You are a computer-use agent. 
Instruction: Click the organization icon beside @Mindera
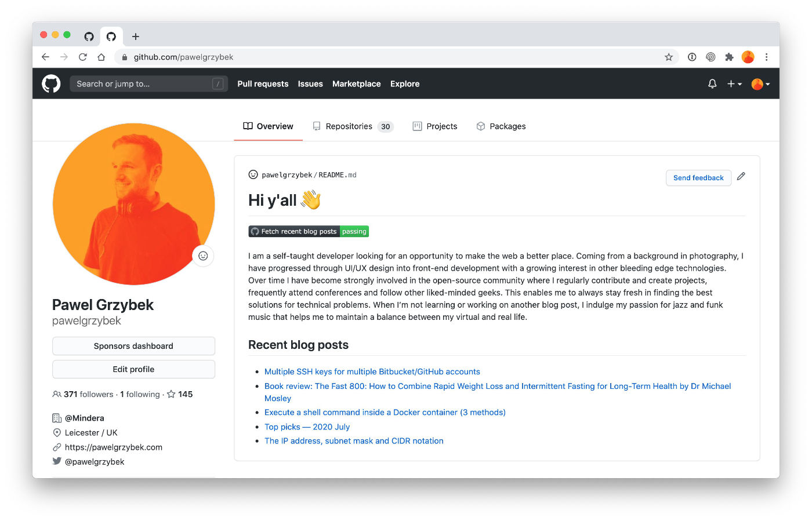tap(56, 418)
